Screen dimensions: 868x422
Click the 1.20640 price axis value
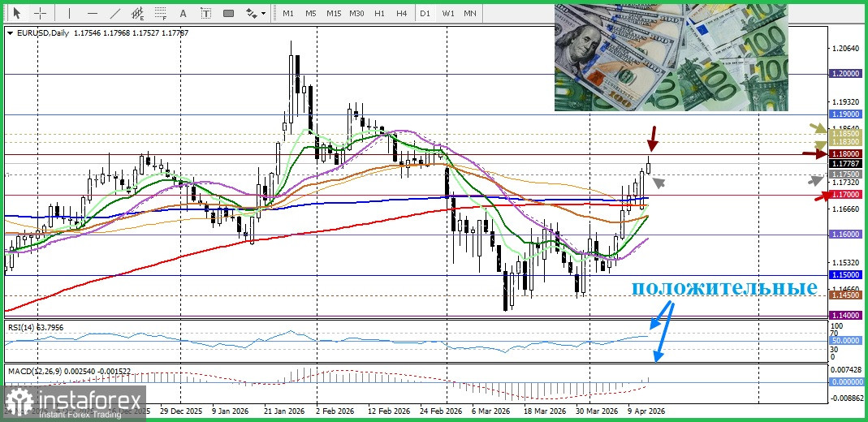point(846,50)
